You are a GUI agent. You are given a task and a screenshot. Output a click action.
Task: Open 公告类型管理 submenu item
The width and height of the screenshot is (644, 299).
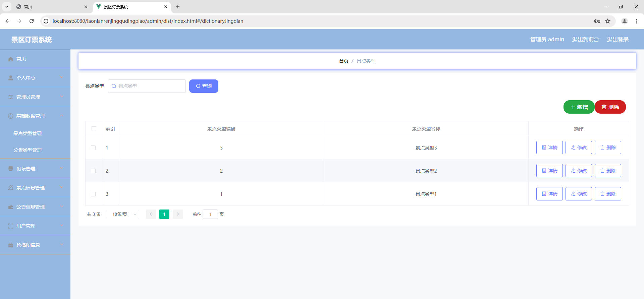point(35,150)
